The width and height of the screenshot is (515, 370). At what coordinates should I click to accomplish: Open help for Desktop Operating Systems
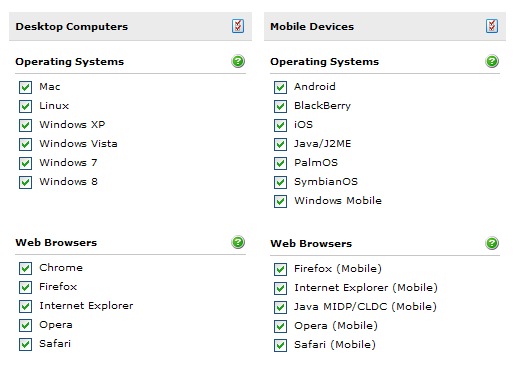[238, 61]
